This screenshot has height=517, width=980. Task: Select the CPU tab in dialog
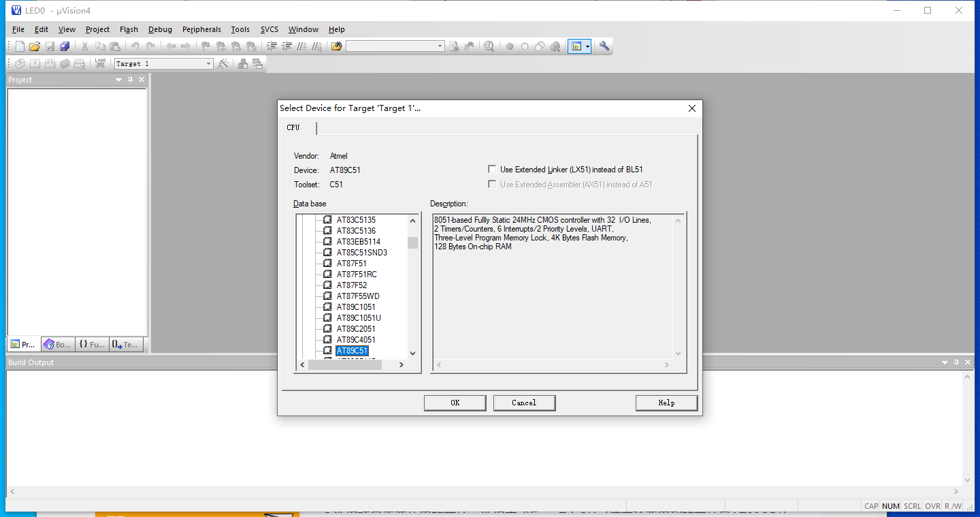tap(299, 128)
